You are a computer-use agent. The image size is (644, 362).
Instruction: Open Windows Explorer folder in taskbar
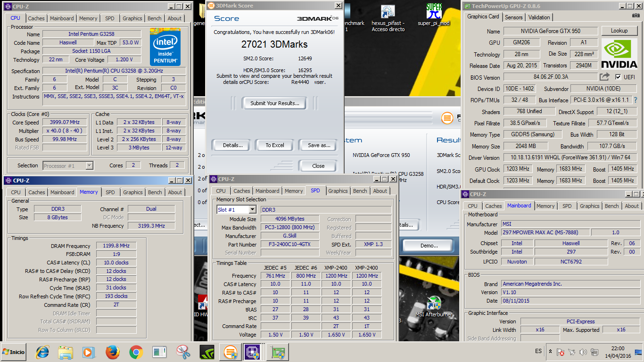[66, 352]
